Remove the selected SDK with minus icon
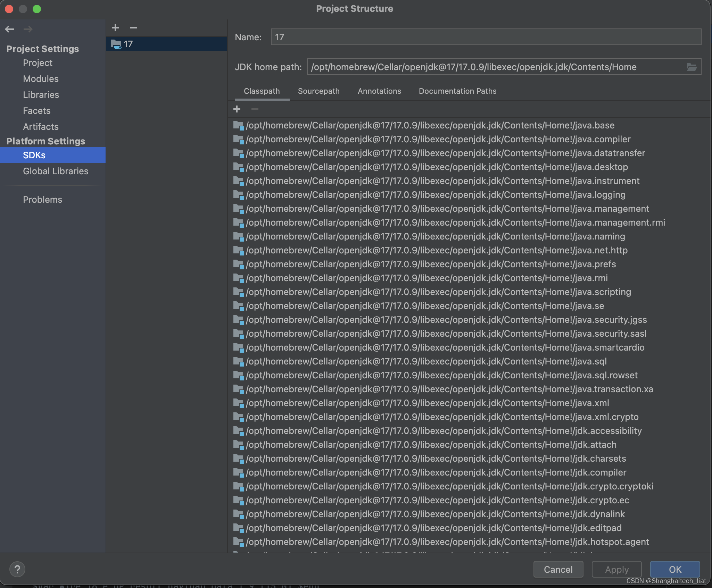 (x=133, y=28)
